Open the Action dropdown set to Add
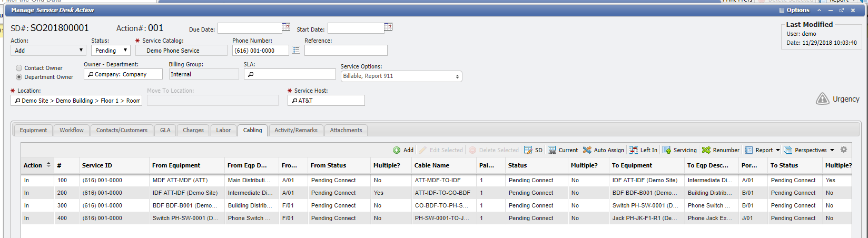Image resolution: width=868 pixels, height=238 pixels. click(x=48, y=51)
